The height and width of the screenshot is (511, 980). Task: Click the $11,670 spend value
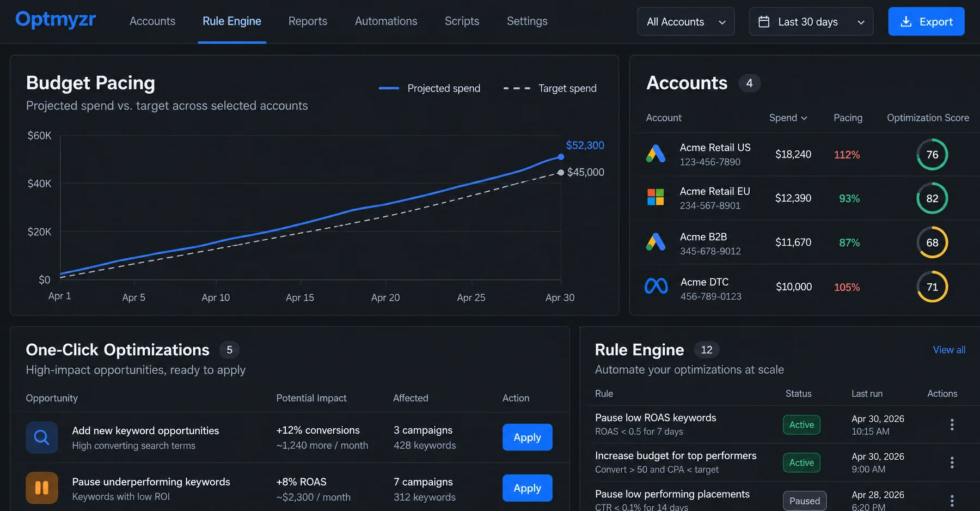(x=793, y=242)
